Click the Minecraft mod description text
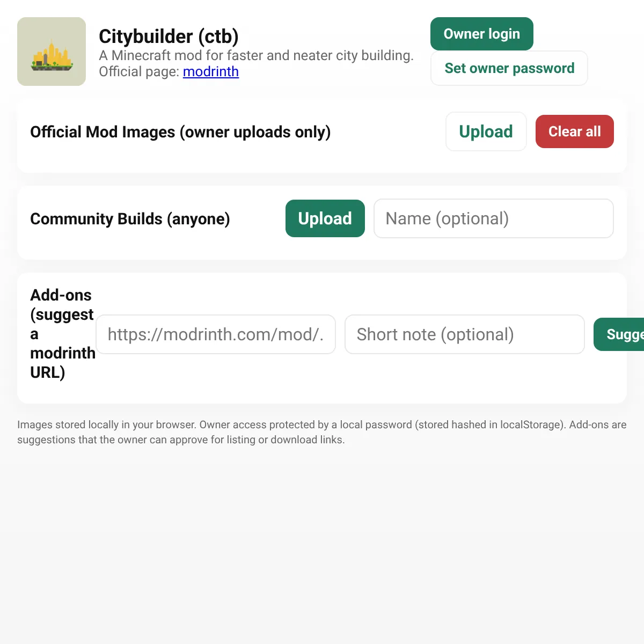The width and height of the screenshot is (644, 644). pos(256,55)
